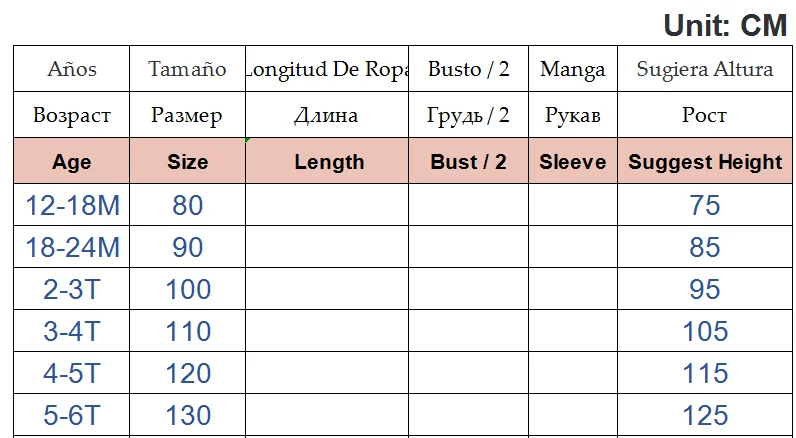The width and height of the screenshot is (796, 438).
Task: Select the '5-6T' age cell
Action: pos(71,416)
